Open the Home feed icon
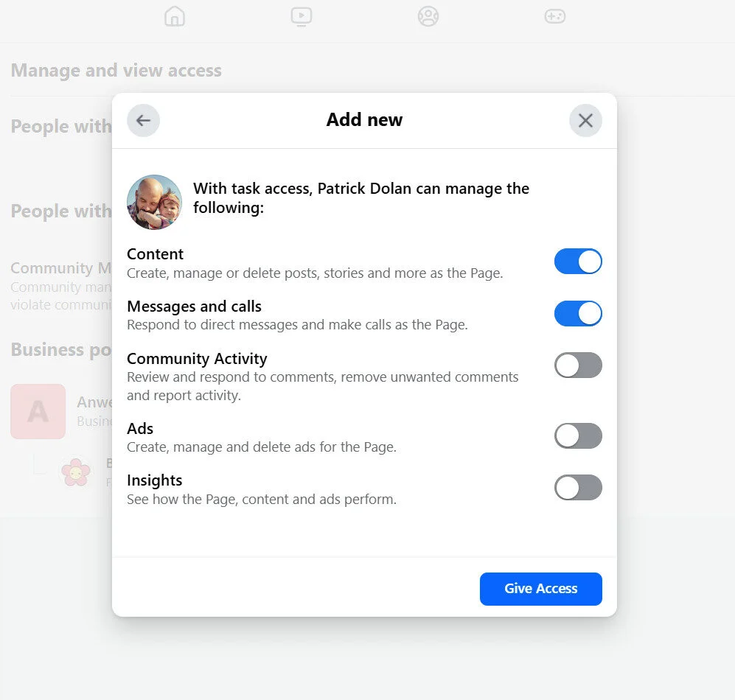 (174, 16)
